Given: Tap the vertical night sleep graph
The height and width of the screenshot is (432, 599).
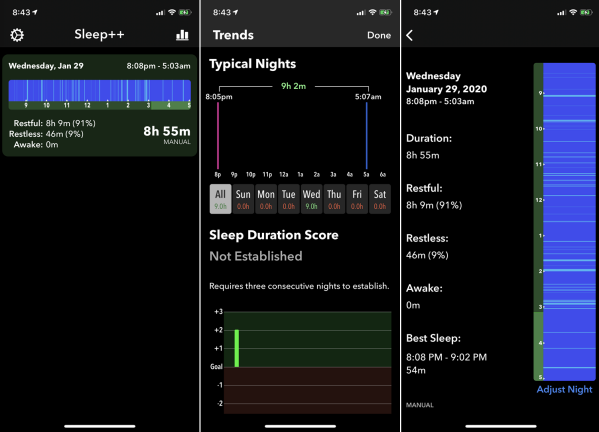Looking at the screenshot, I should [564, 222].
